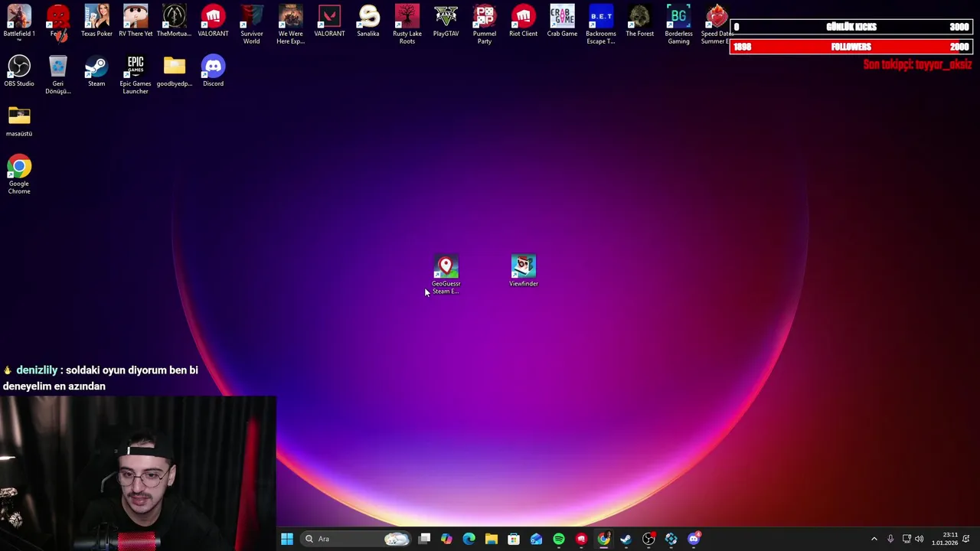Image resolution: width=980 pixels, height=551 pixels.
Task: Launch Copilot from the taskbar
Action: (x=446, y=539)
